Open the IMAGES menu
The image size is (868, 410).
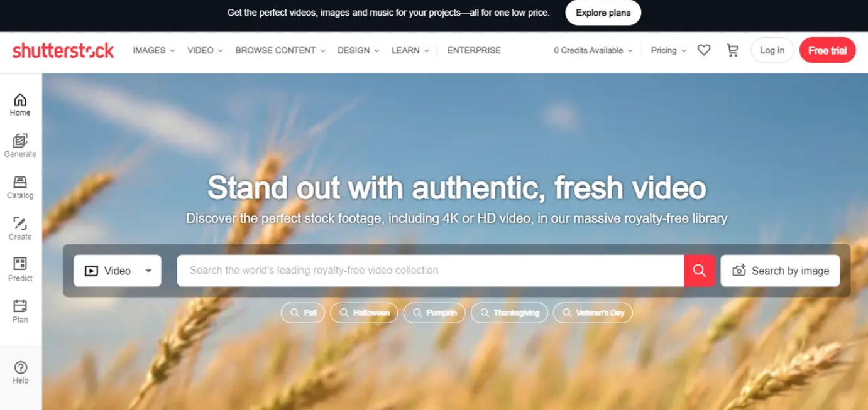coord(154,50)
